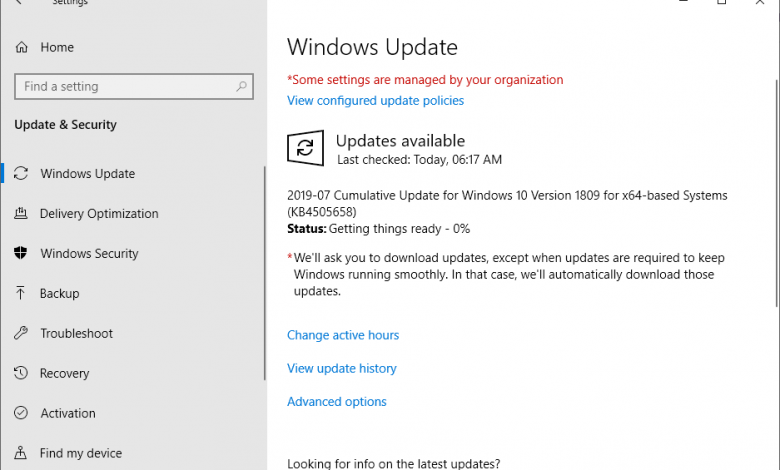The height and width of the screenshot is (470, 780).
Task: Click the Windows Update page heading
Action: 372,47
